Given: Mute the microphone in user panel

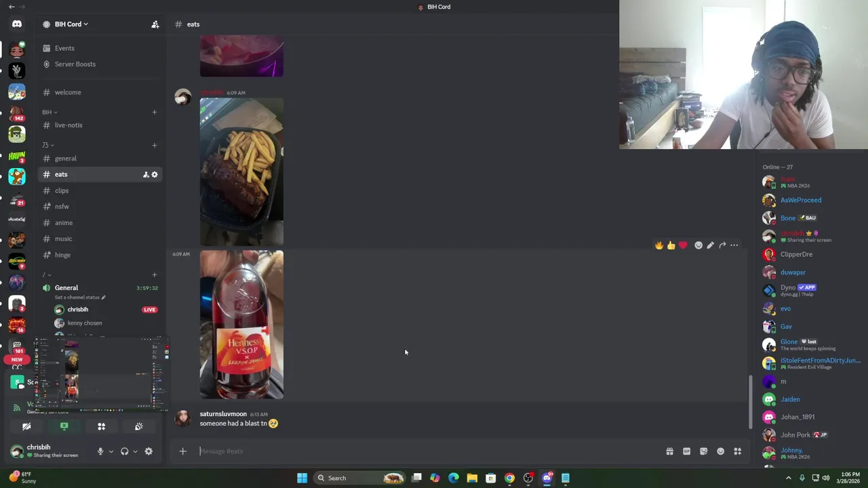Looking at the screenshot, I should pyautogui.click(x=100, y=451).
